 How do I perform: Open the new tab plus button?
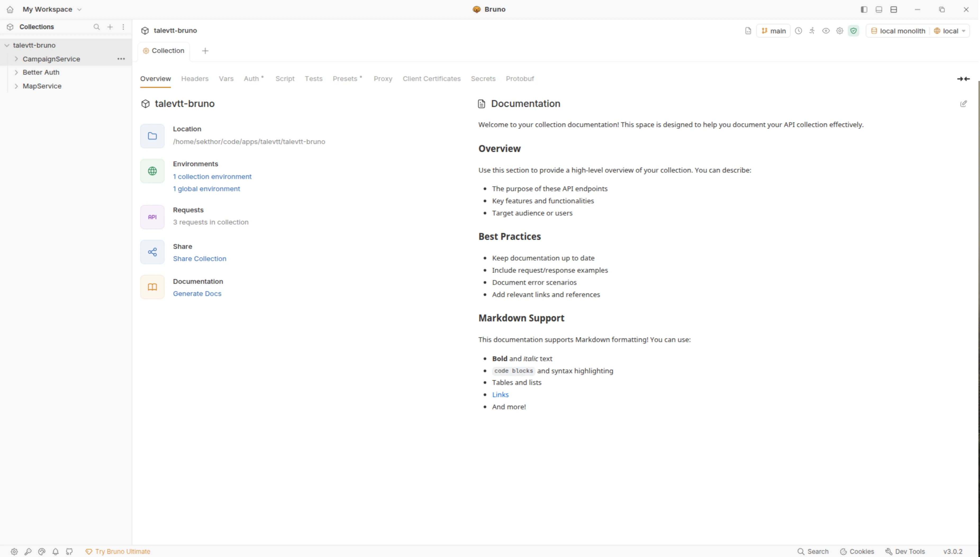coord(205,51)
